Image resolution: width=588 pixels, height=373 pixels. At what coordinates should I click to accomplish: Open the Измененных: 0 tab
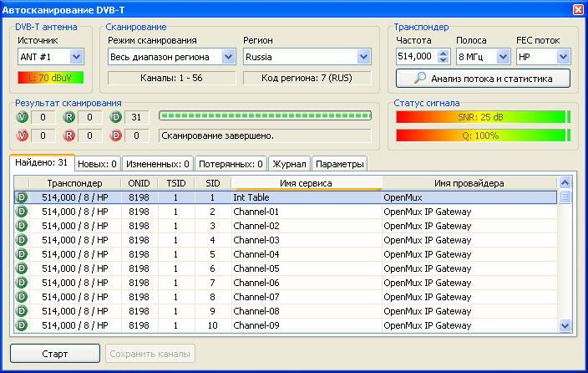coord(158,164)
